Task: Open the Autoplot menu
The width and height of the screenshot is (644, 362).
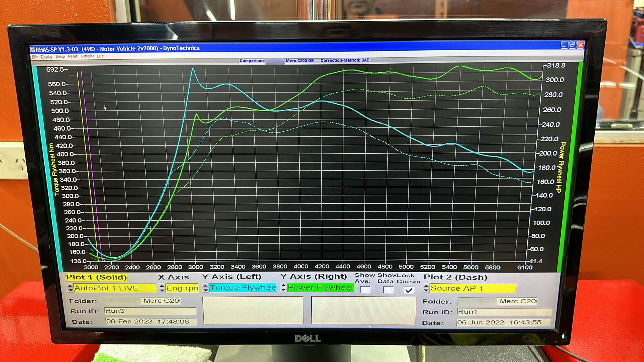Action: pyautogui.click(x=87, y=56)
